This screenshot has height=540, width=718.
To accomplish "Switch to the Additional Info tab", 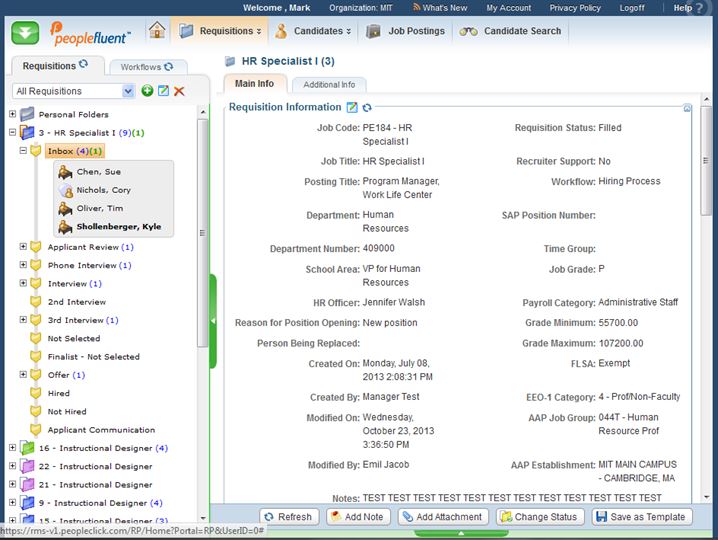I will [329, 85].
